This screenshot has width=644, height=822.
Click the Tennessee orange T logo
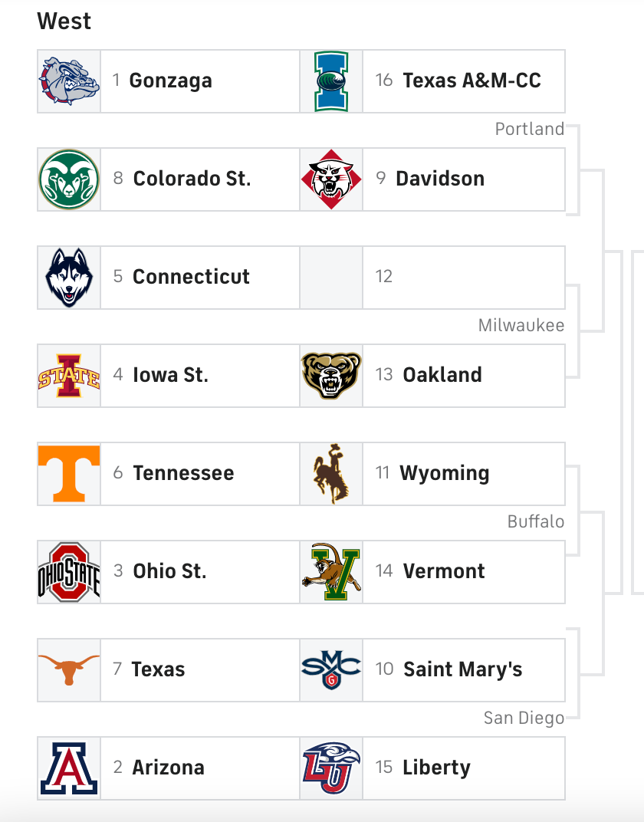(69, 474)
